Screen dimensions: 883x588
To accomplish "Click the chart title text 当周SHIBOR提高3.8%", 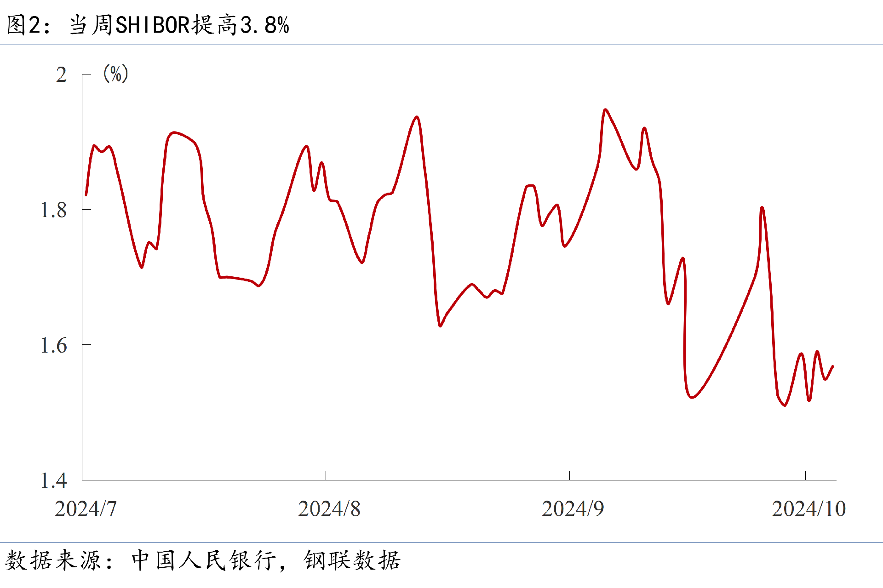I will (x=179, y=25).
